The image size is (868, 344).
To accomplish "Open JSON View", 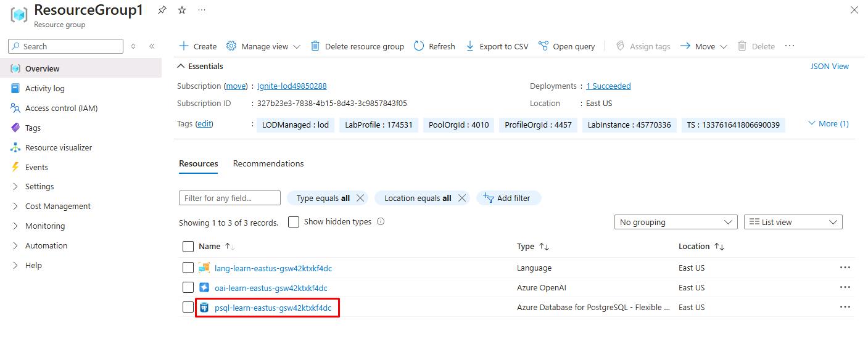I will coord(830,66).
